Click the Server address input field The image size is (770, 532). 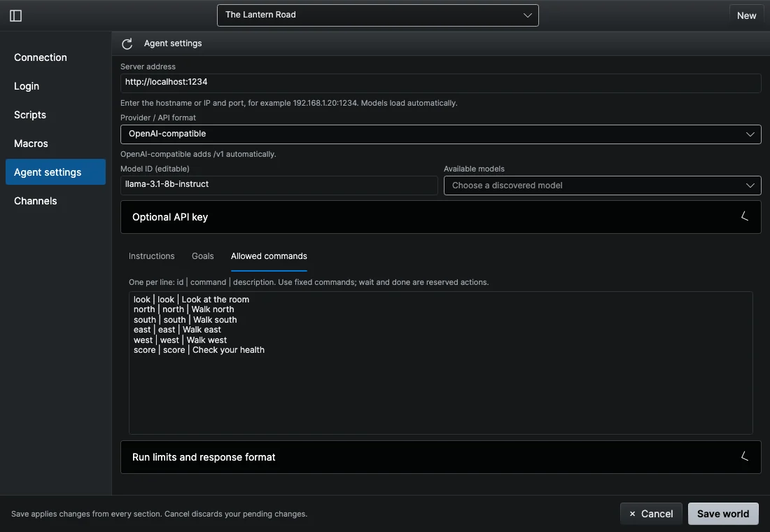pos(440,83)
